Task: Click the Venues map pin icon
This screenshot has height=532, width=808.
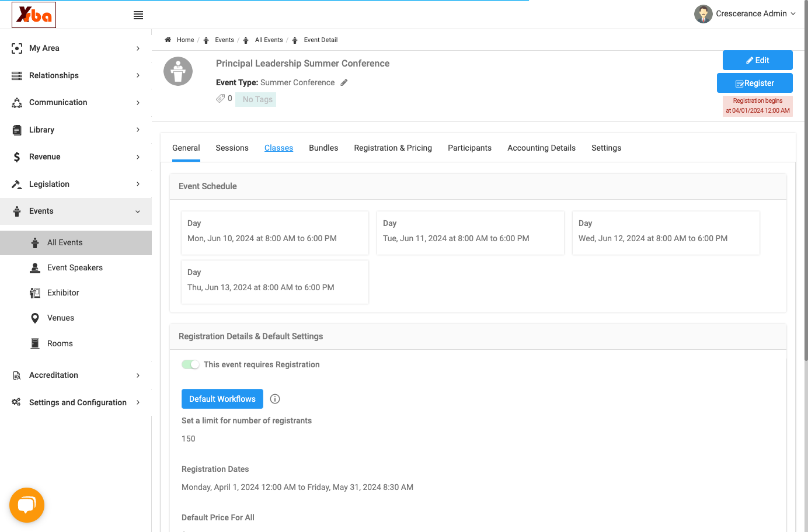Action: (35, 318)
